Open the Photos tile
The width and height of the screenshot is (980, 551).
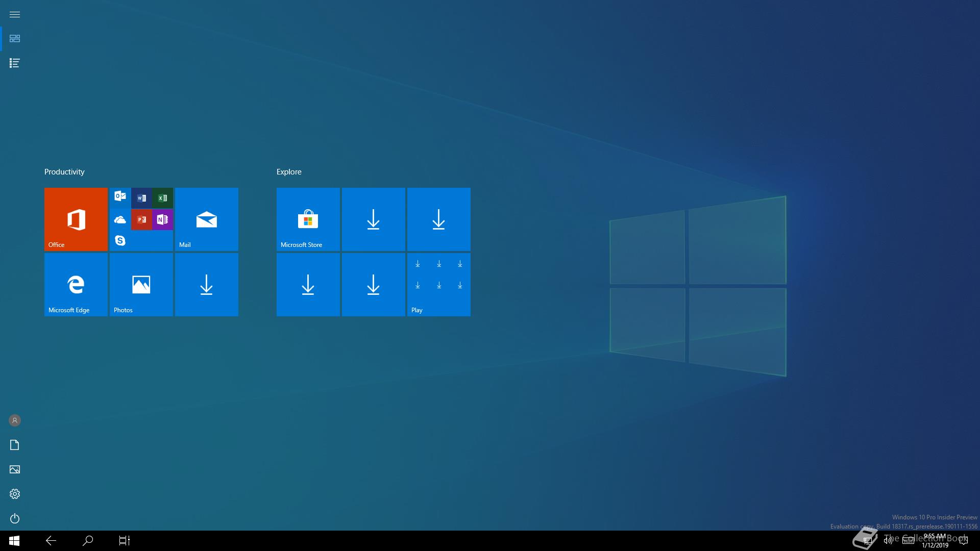pos(141,285)
